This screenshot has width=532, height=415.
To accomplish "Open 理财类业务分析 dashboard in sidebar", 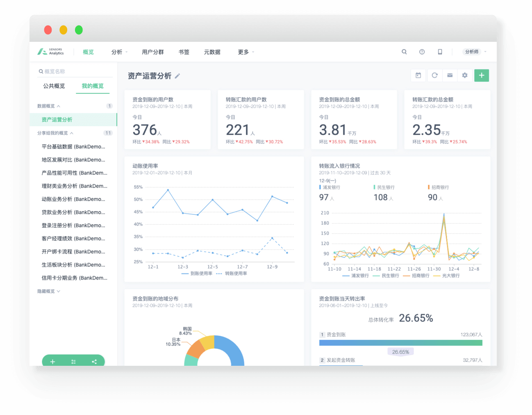I will coord(74,186).
